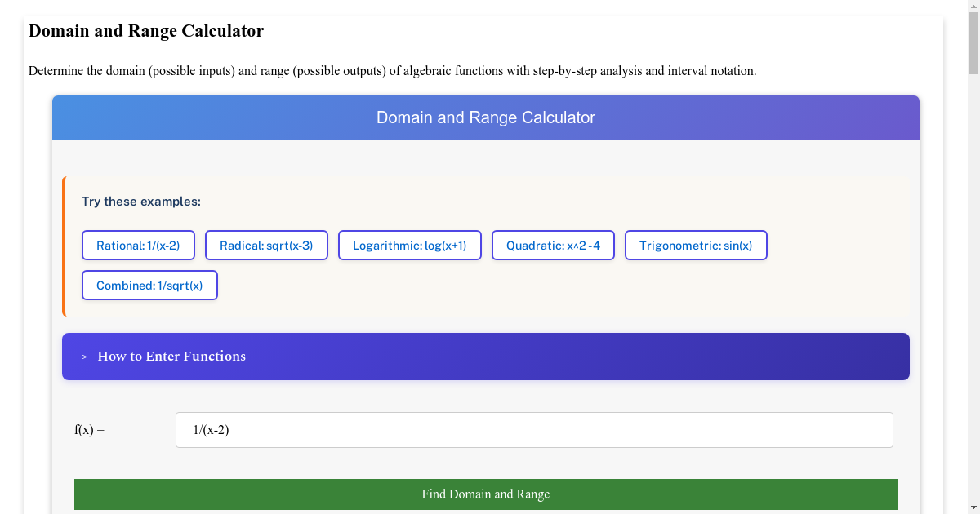Select the Rational: 1/(x-2) example
Image resolution: width=980 pixels, height=514 pixels.
[138, 246]
